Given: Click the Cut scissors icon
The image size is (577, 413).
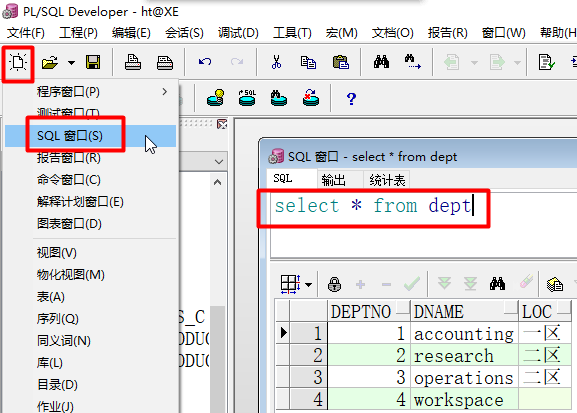Looking at the screenshot, I should (x=276, y=62).
